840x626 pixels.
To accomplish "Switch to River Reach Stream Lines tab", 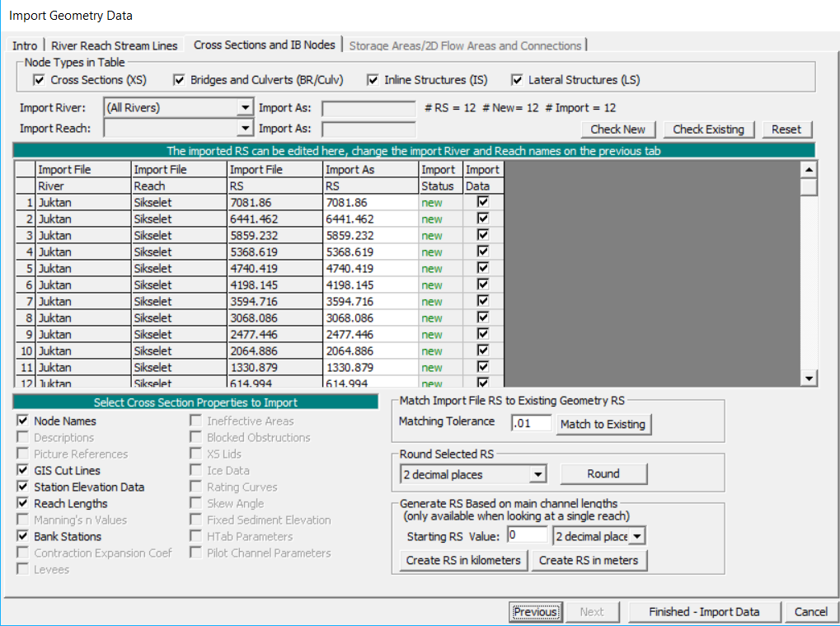I will click(x=114, y=45).
